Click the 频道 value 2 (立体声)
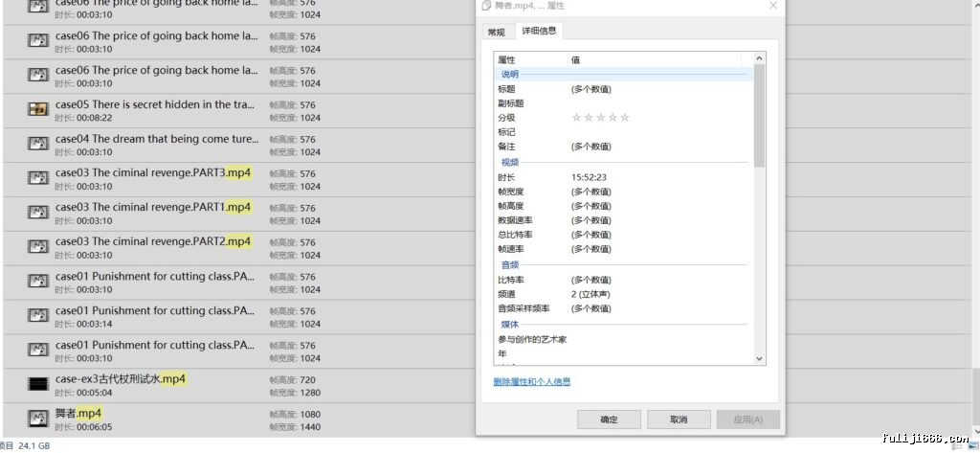The width and height of the screenshot is (980, 453). click(x=590, y=294)
